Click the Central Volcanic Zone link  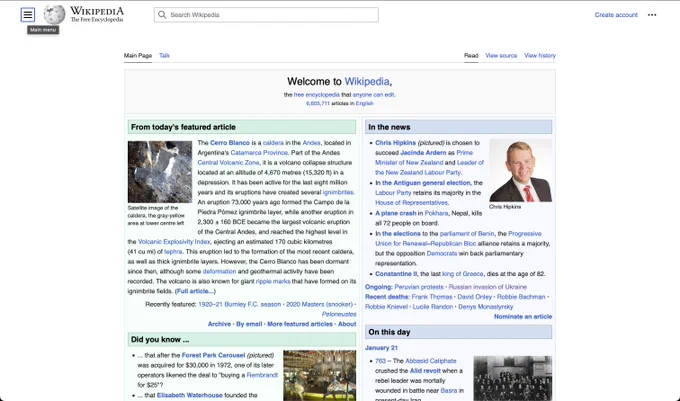click(229, 163)
